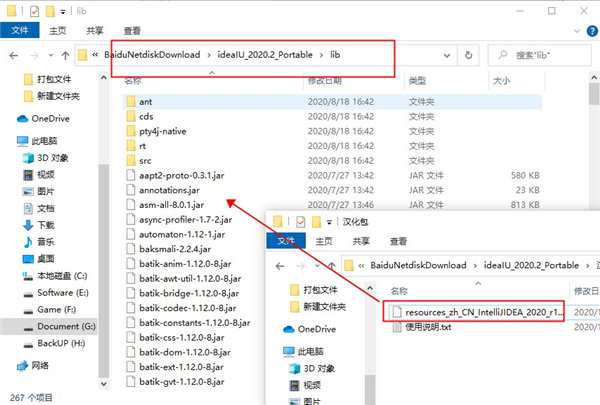Open the 查看 ribbon tab in lib window
Image resolution: width=600 pixels, height=405 pixels.
pyautogui.click(x=132, y=31)
